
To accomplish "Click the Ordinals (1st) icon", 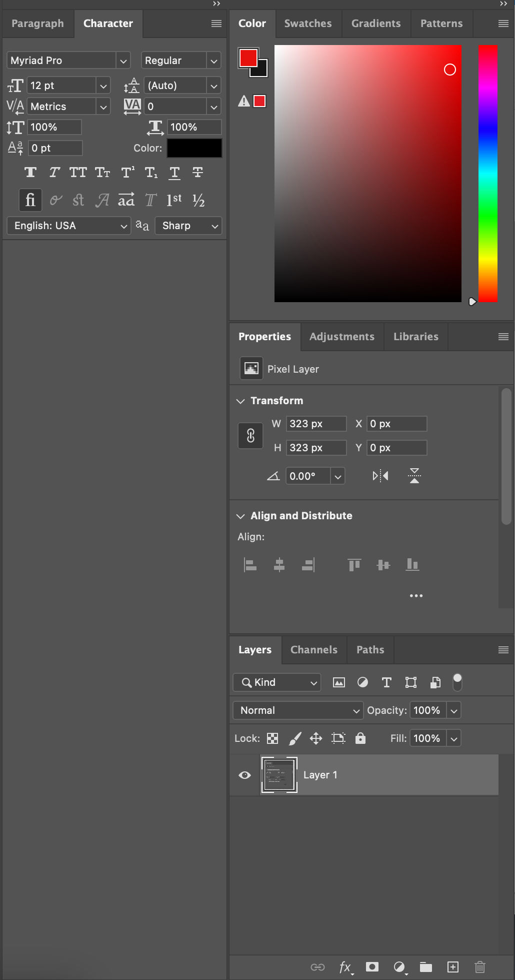I will [174, 200].
